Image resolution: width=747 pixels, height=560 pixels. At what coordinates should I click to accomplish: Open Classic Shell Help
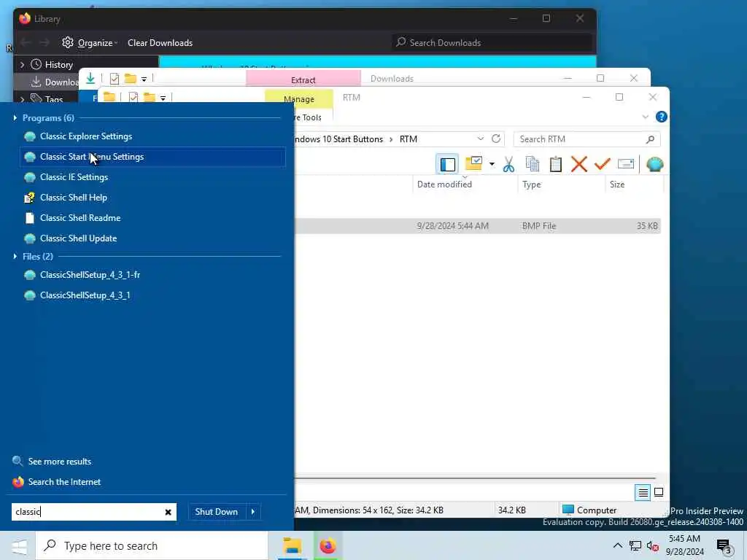click(x=74, y=198)
